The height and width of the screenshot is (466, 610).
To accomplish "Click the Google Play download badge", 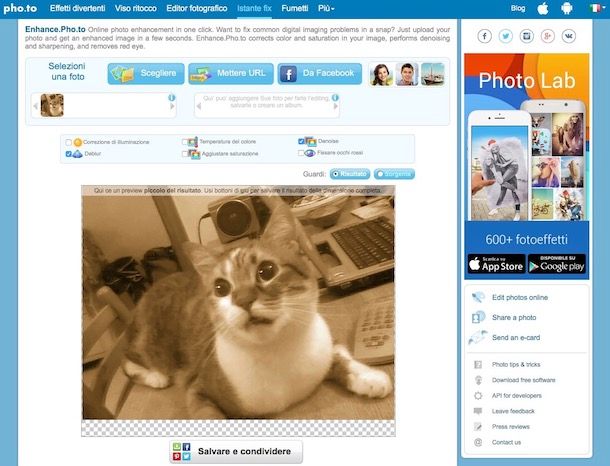I will [557, 264].
